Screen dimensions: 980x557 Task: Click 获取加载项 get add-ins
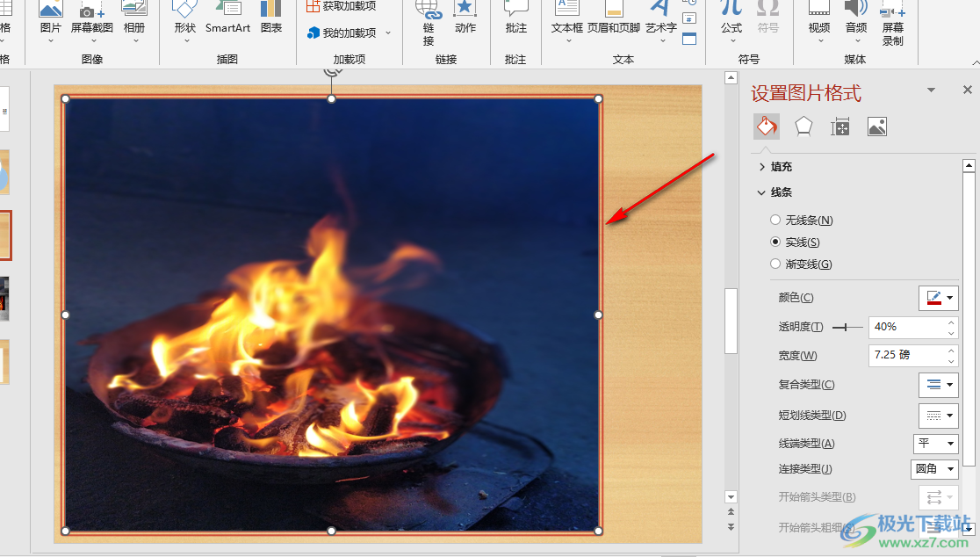342,6
